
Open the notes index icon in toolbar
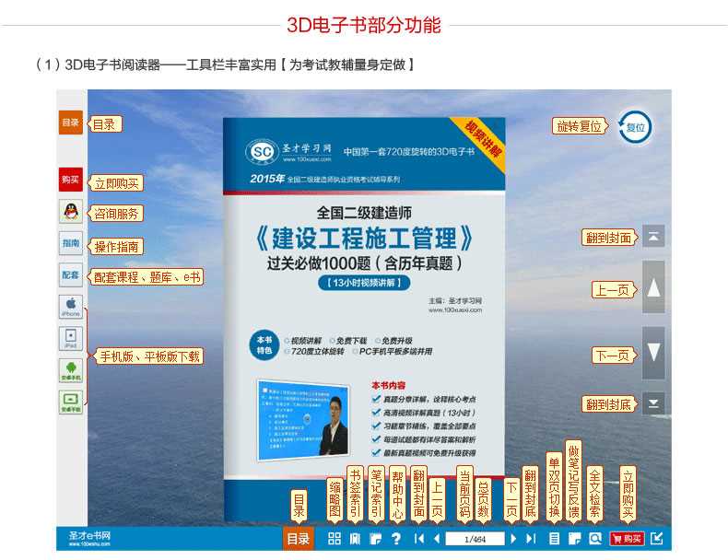375,539
